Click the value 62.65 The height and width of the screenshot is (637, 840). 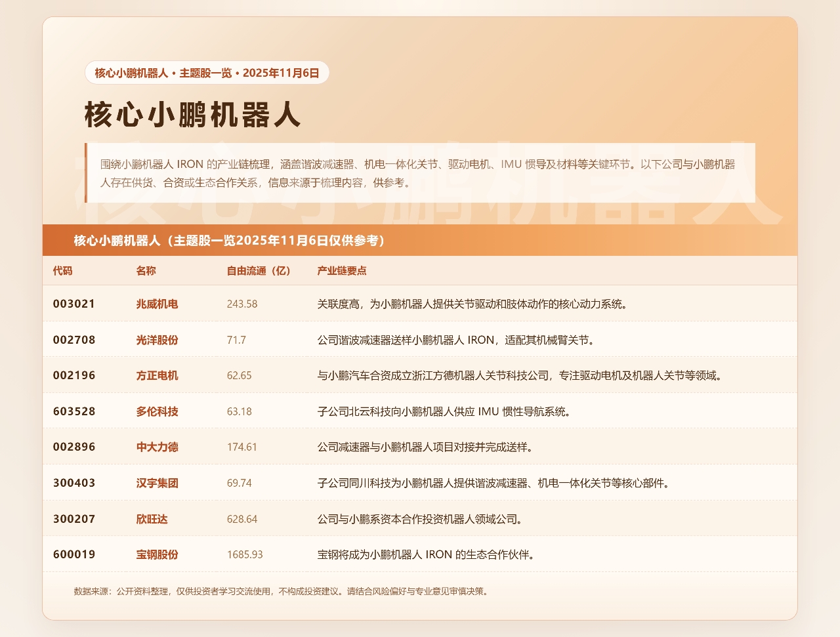[x=240, y=376]
